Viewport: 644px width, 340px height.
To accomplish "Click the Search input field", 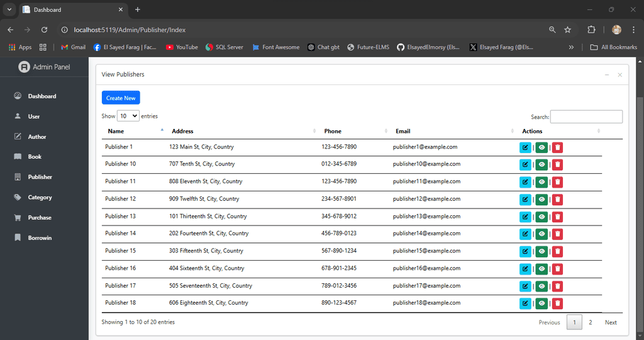I will pos(586,116).
